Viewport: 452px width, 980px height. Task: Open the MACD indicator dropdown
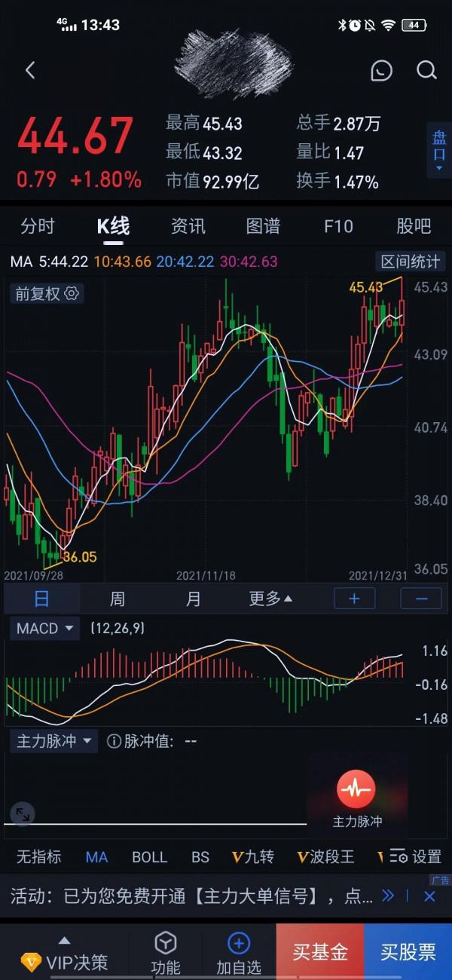point(45,628)
